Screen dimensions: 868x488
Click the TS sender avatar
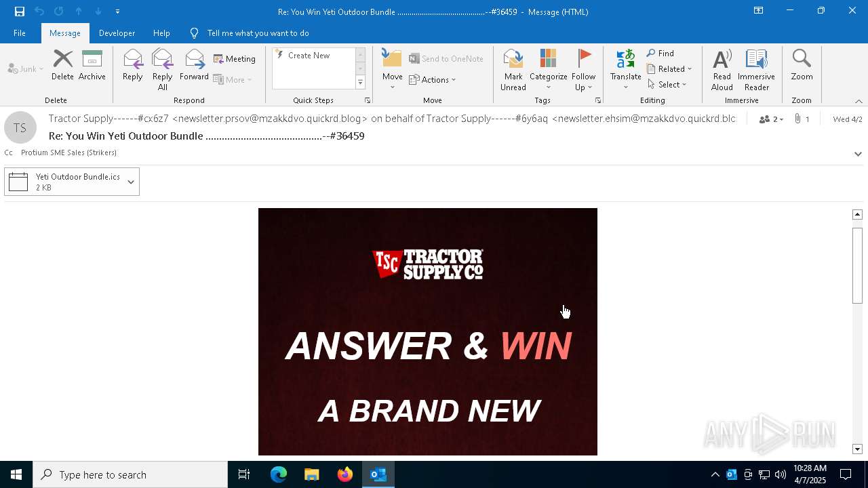click(20, 128)
